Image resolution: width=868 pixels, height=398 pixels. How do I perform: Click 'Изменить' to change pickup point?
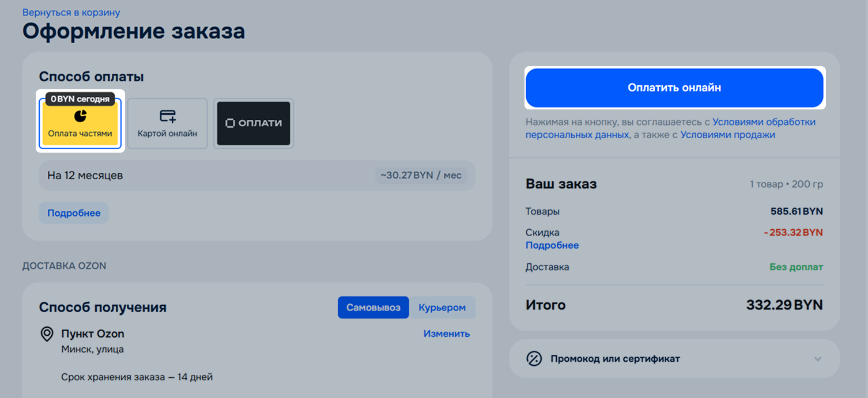446,333
